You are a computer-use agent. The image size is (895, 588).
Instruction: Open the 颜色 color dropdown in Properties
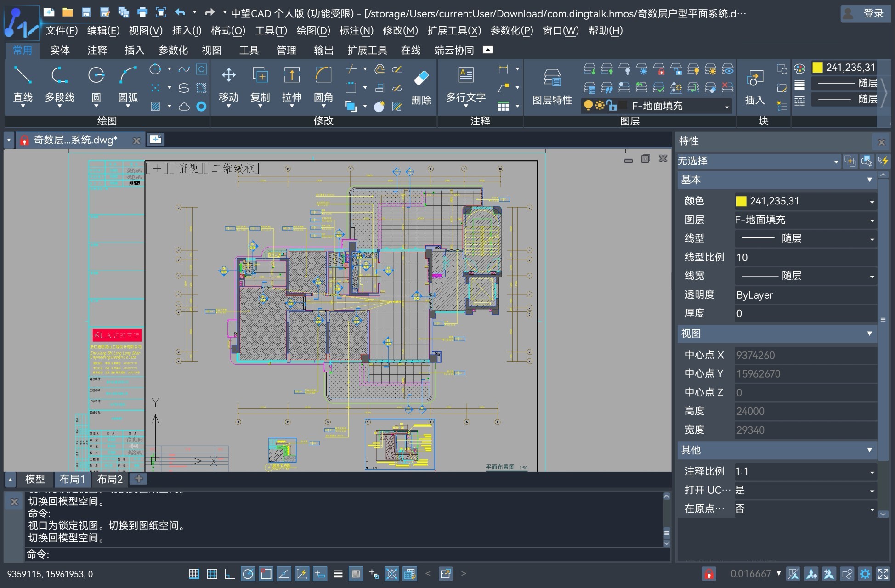pos(872,202)
